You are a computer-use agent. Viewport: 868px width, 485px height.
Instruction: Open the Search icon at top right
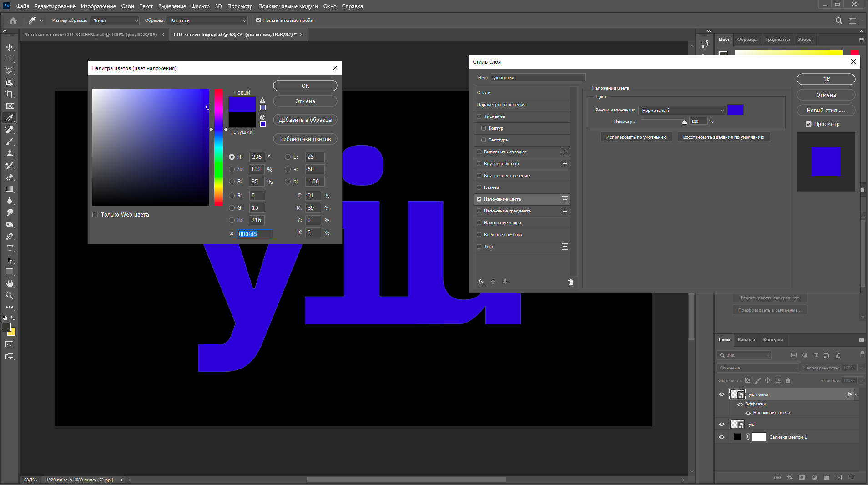pos(838,20)
